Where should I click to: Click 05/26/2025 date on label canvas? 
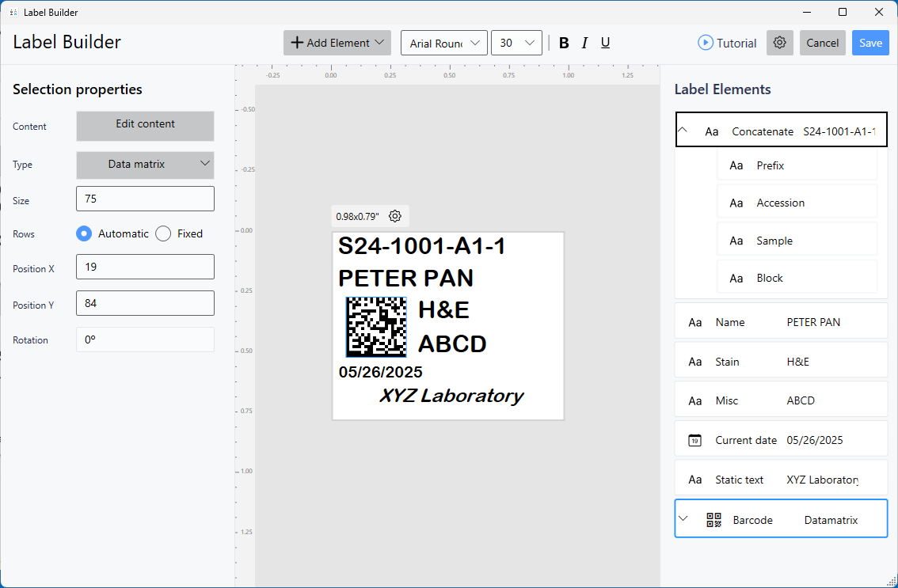pos(381,372)
